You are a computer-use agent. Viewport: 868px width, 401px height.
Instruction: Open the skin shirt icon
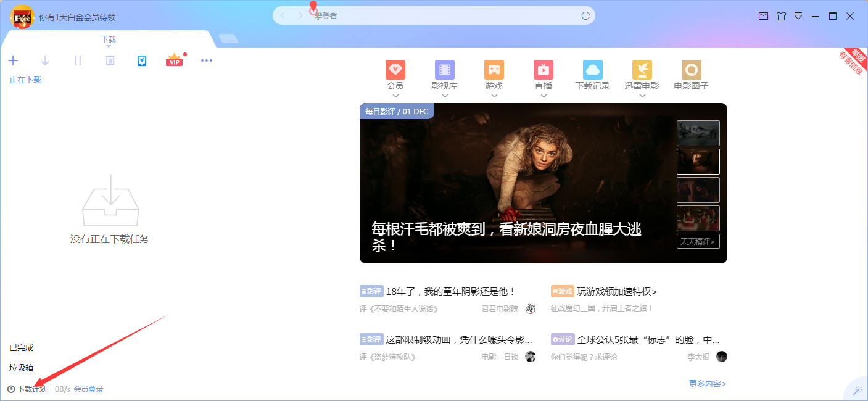point(780,17)
